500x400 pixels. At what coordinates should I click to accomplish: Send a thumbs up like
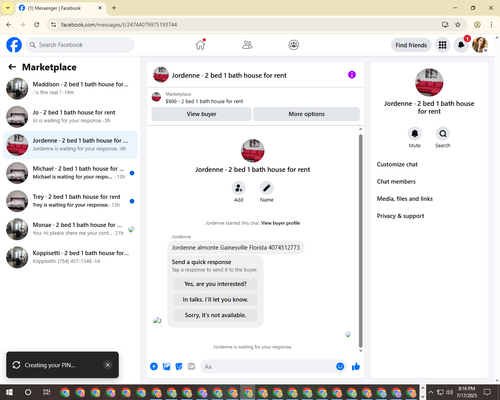click(356, 367)
